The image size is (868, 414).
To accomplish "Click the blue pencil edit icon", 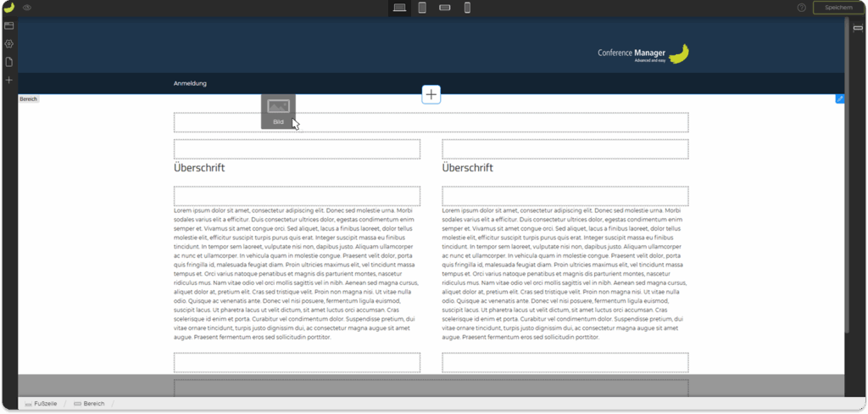I will pyautogui.click(x=840, y=99).
